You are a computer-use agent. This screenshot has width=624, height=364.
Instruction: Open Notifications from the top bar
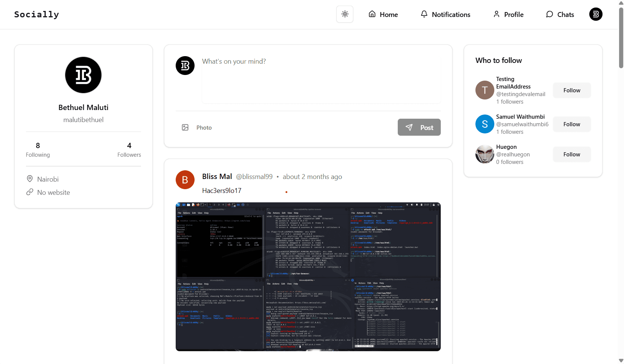click(445, 14)
